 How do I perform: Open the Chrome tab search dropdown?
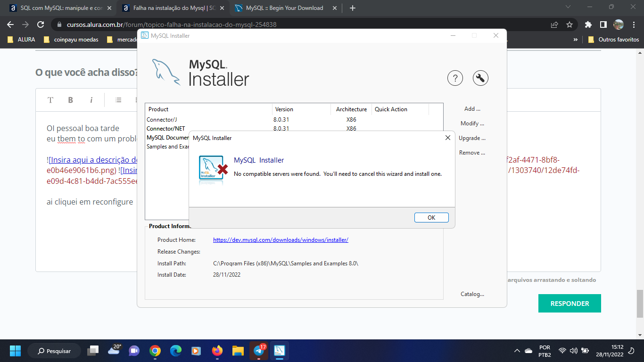[x=568, y=7]
